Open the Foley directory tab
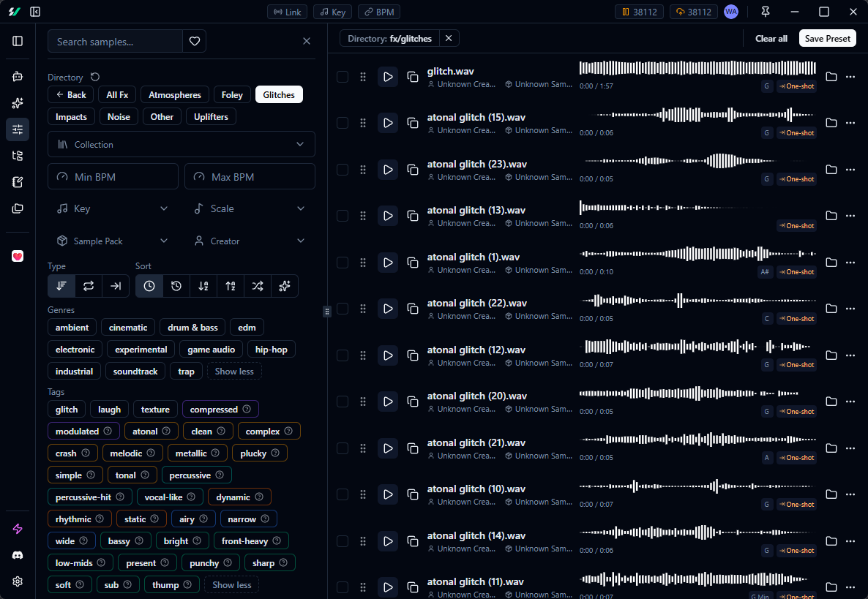 (231, 94)
